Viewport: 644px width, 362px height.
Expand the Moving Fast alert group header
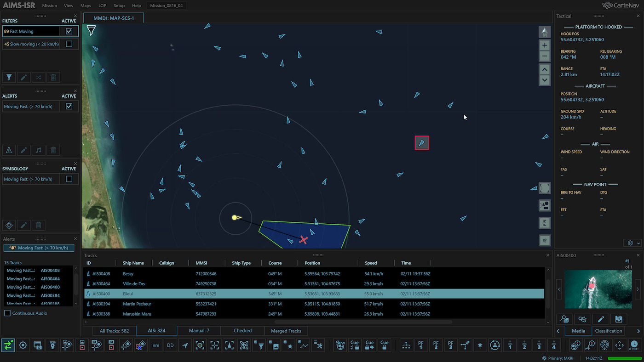tap(39, 248)
